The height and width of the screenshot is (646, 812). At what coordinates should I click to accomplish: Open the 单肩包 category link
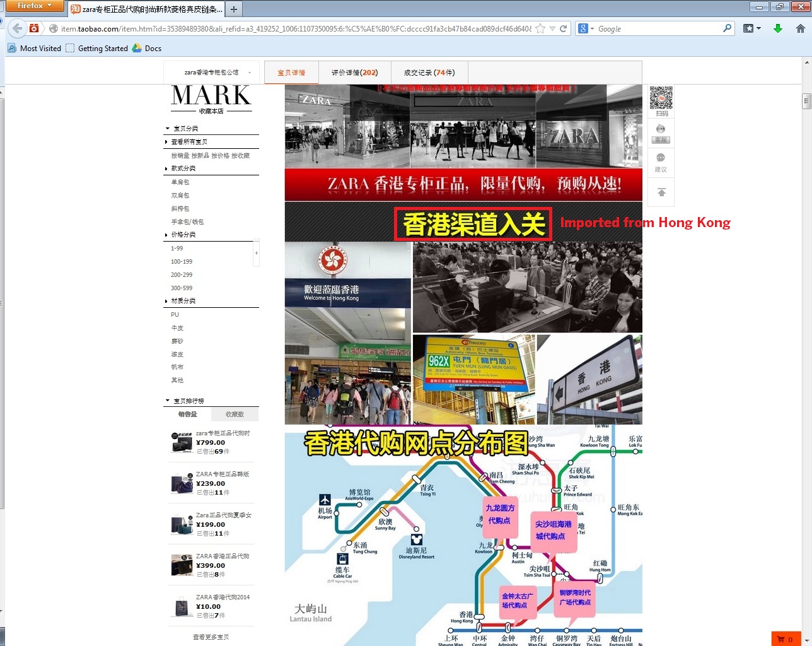click(180, 182)
